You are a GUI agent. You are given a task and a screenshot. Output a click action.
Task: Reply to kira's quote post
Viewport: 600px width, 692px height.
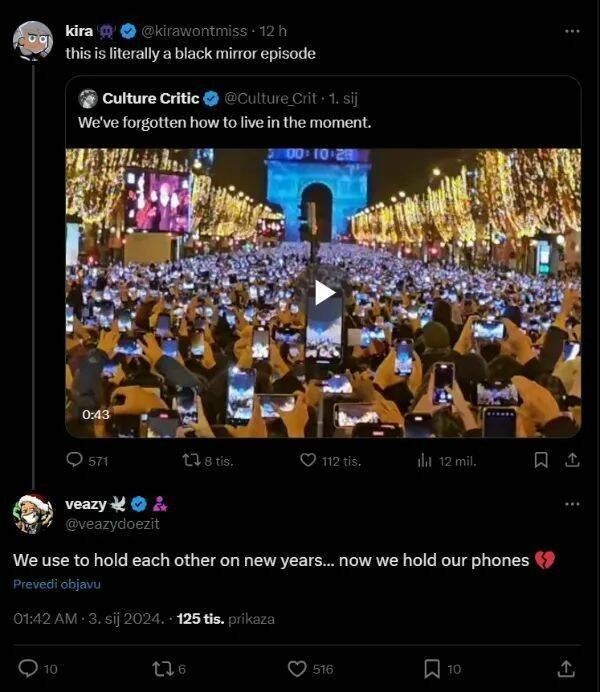click(x=75, y=460)
